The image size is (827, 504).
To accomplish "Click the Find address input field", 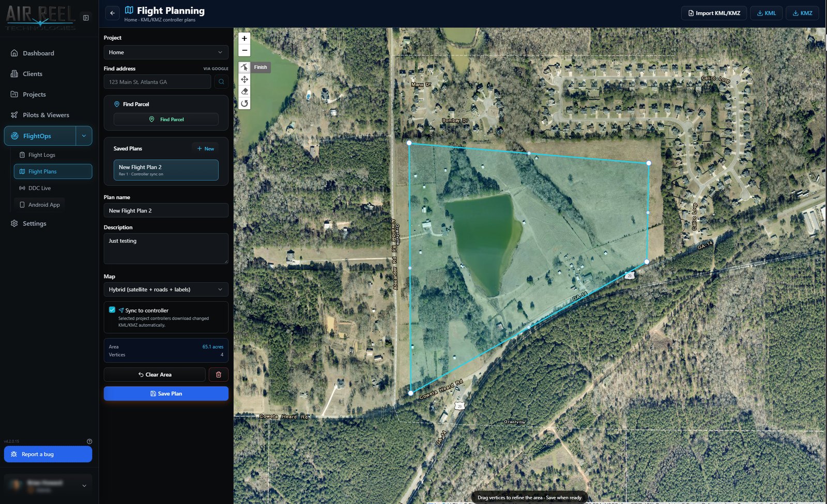I will (x=157, y=82).
